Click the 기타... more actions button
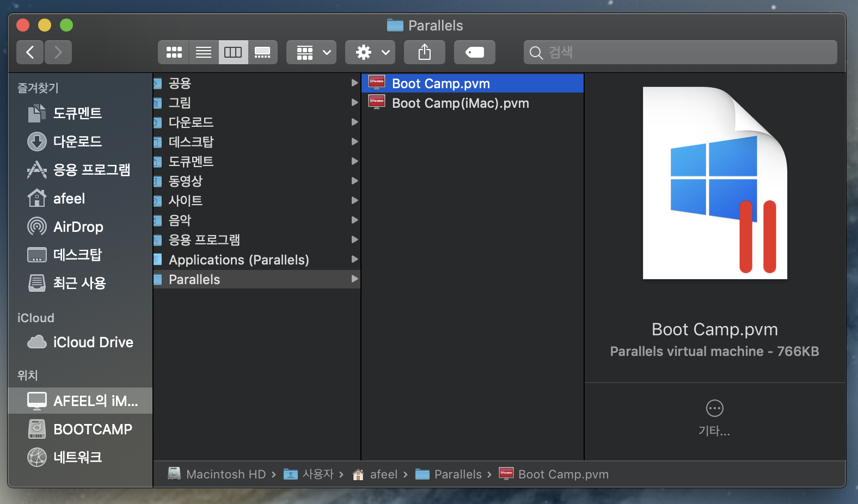Viewport: 858px width, 504px height. tap(714, 418)
